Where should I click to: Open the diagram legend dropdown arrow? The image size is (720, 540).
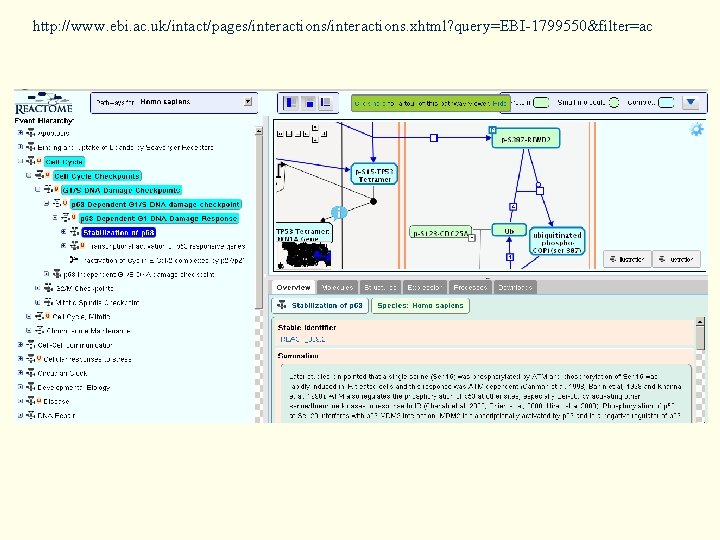click(x=691, y=102)
